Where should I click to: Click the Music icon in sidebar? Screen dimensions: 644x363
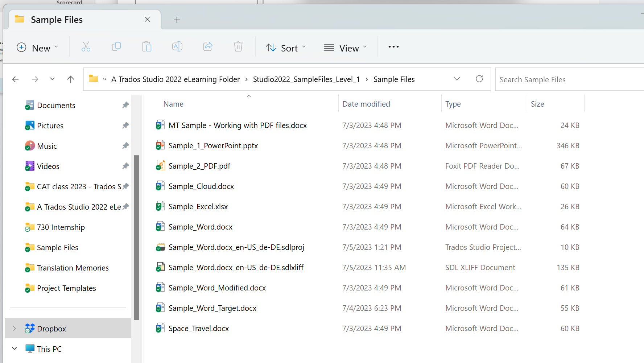pyautogui.click(x=30, y=146)
